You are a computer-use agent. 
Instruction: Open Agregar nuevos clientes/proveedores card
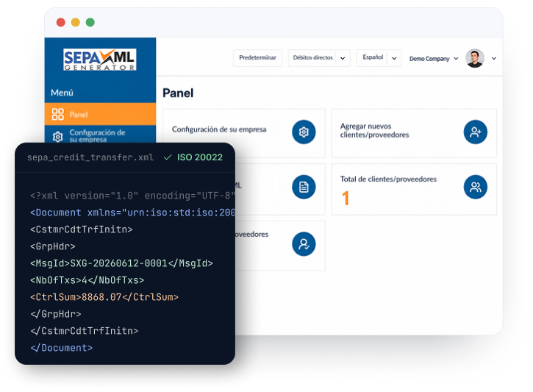coord(414,133)
